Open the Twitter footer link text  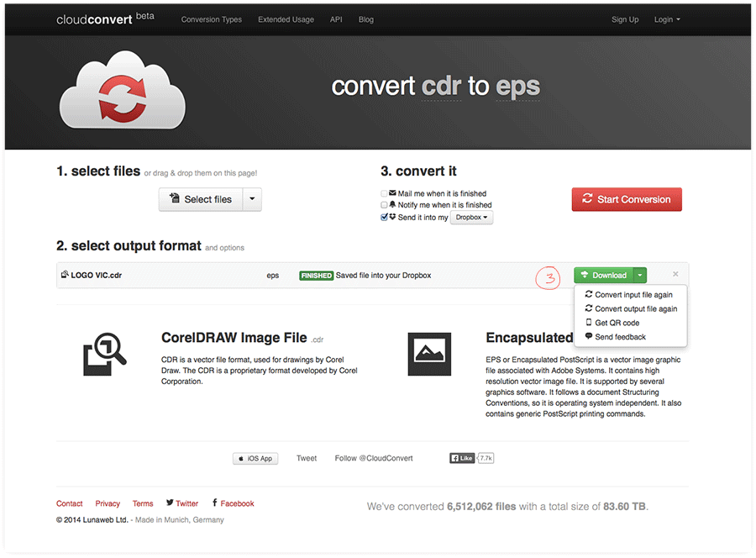coord(187,503)
